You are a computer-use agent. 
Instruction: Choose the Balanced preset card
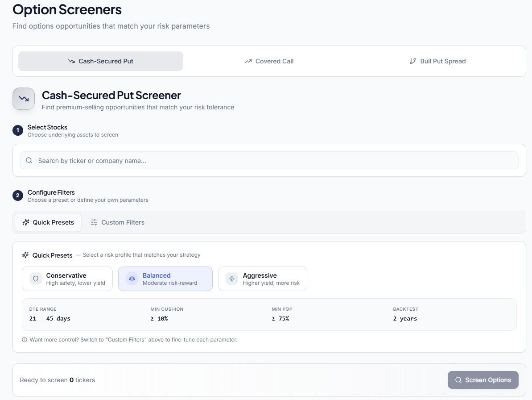point(165,279)
